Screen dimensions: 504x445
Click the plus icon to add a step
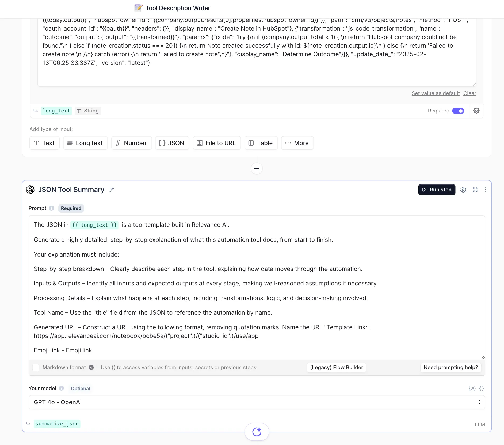pos(257,168)
